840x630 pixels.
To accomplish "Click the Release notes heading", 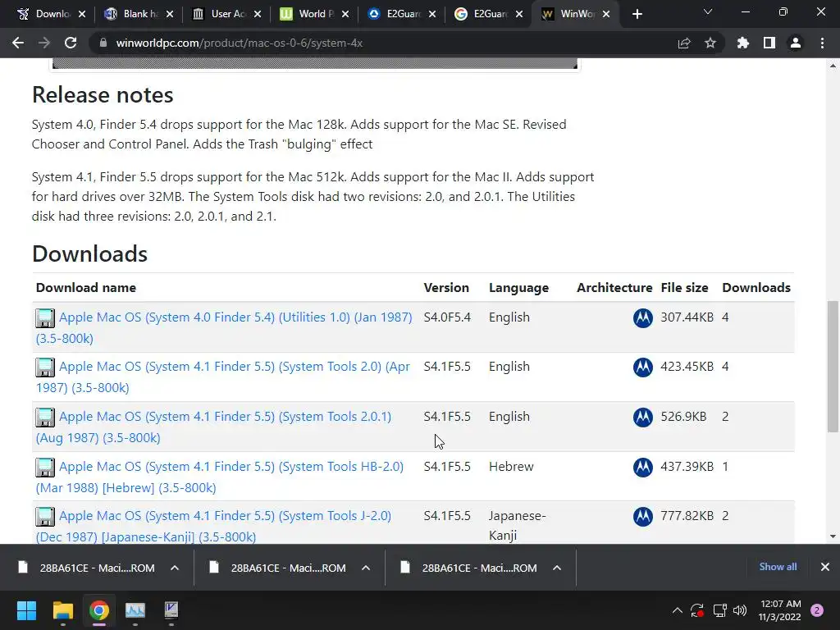I will pos(103,95).
